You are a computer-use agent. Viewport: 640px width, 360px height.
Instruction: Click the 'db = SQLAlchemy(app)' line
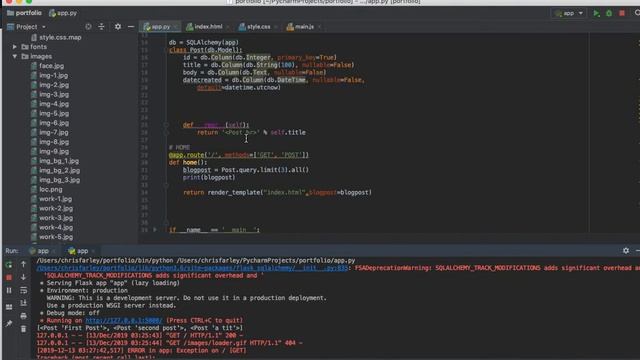pos(204,42)
